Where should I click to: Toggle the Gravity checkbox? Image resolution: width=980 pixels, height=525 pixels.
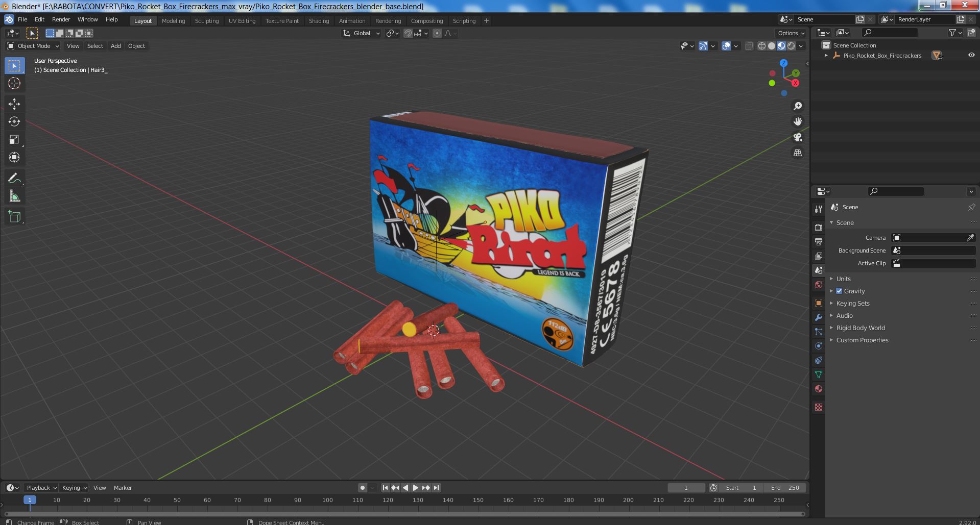[839, 291]
